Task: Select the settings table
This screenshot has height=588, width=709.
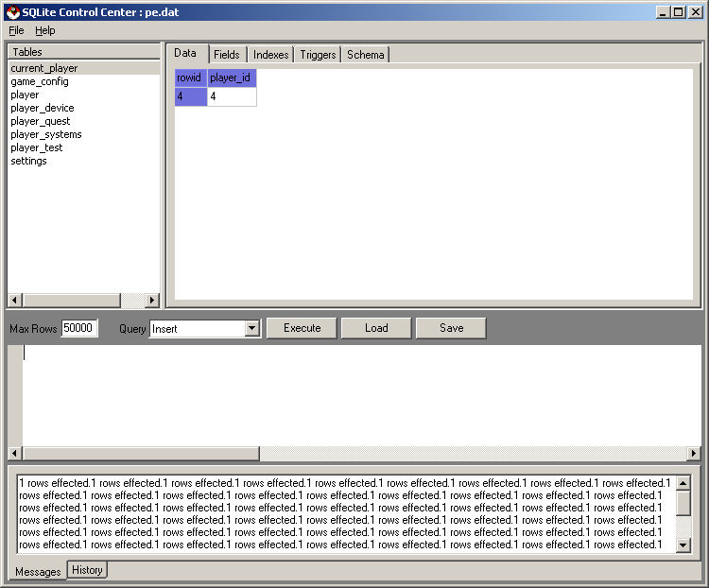Action: (x=28, y=161)
